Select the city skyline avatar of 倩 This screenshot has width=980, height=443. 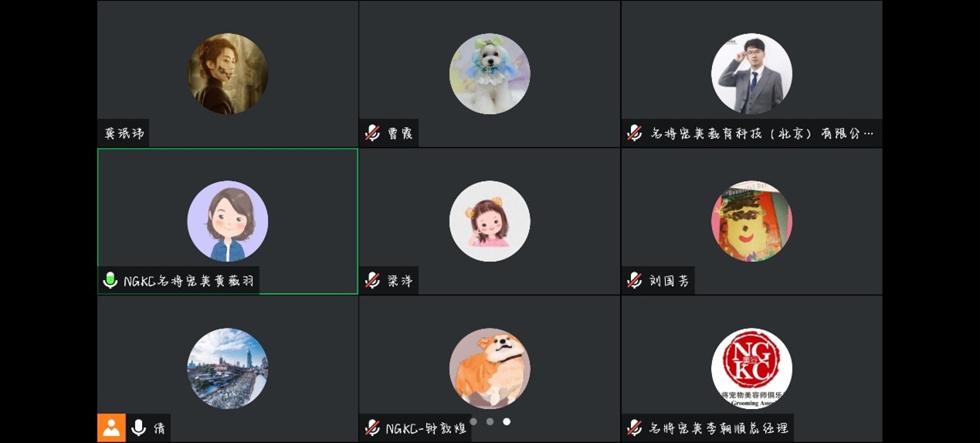pyautogui.click(x=228, y=369)
